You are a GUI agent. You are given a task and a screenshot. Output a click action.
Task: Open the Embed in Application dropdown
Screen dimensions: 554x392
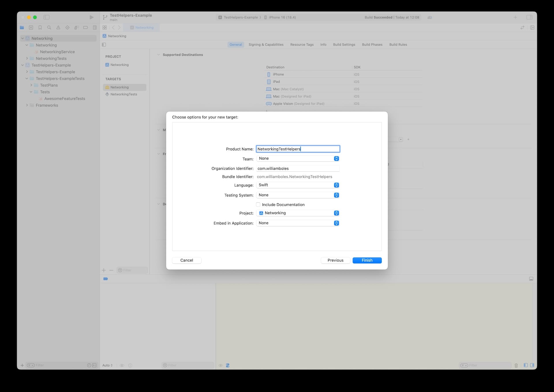tap(297, 223)
